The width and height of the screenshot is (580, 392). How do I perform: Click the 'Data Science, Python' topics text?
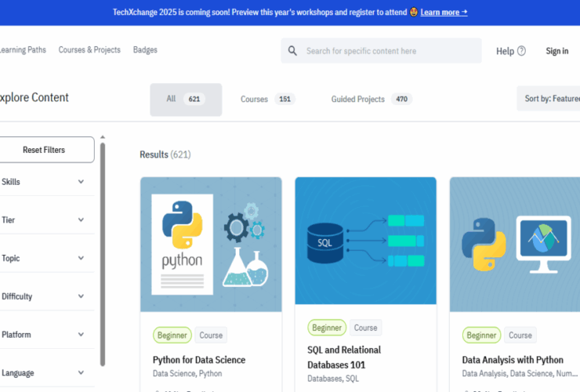click(187, 373)
